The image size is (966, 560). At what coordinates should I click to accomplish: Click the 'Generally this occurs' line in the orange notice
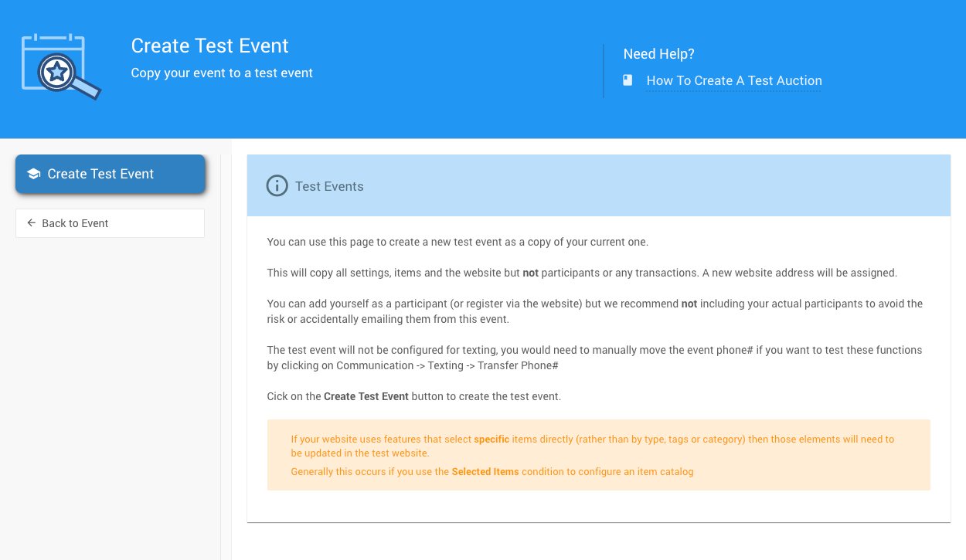492,471
